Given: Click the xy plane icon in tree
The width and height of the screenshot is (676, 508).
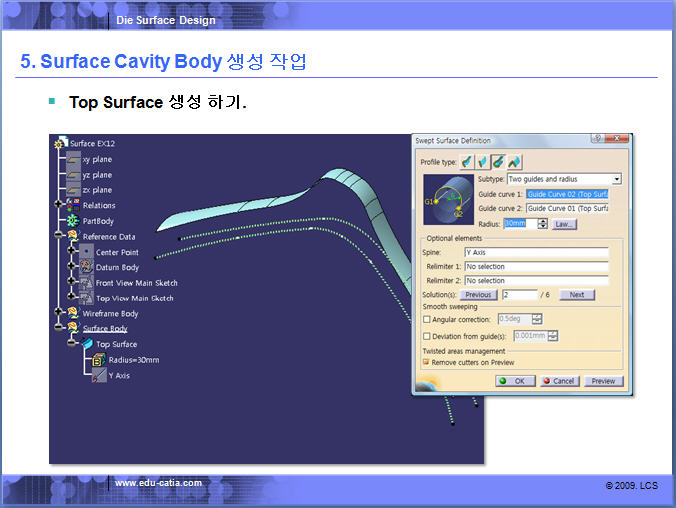Looking at the screenshot, I should point(73,159).
